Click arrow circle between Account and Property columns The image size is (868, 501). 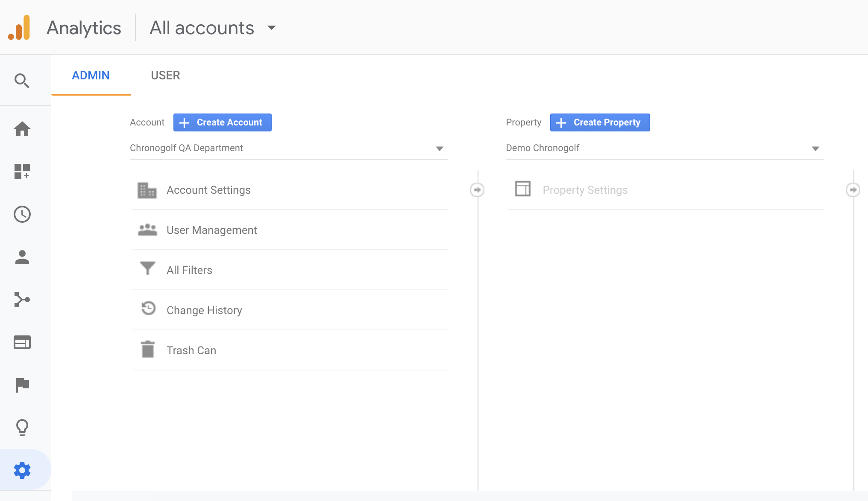tap(477, 190)
